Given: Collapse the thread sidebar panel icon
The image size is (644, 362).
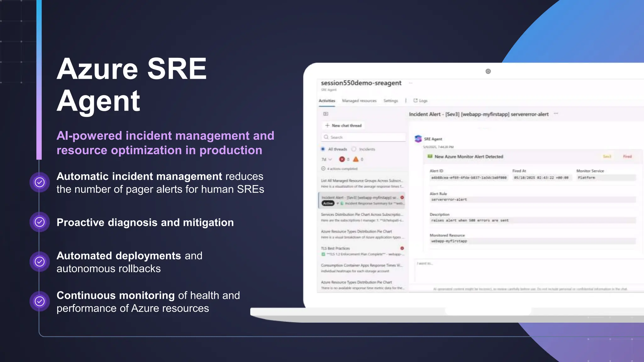Looking at the screenshot, I should [x=326, y=114].
